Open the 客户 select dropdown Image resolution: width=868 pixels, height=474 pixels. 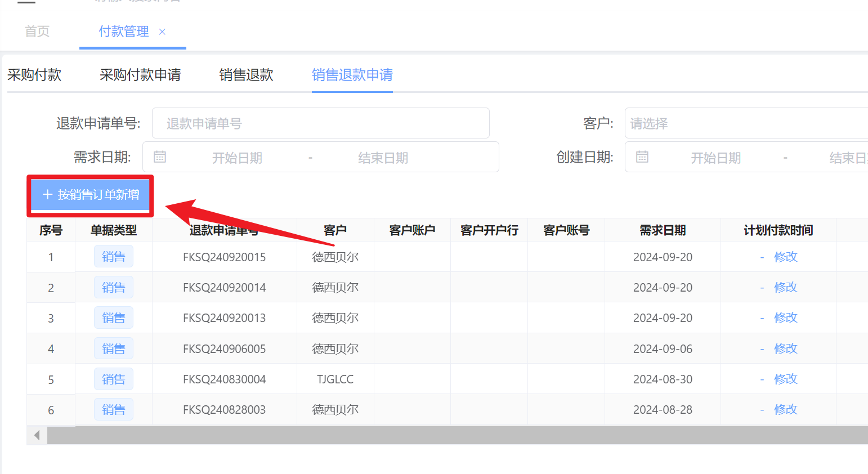pyautogui.click(x=746, y=123)
